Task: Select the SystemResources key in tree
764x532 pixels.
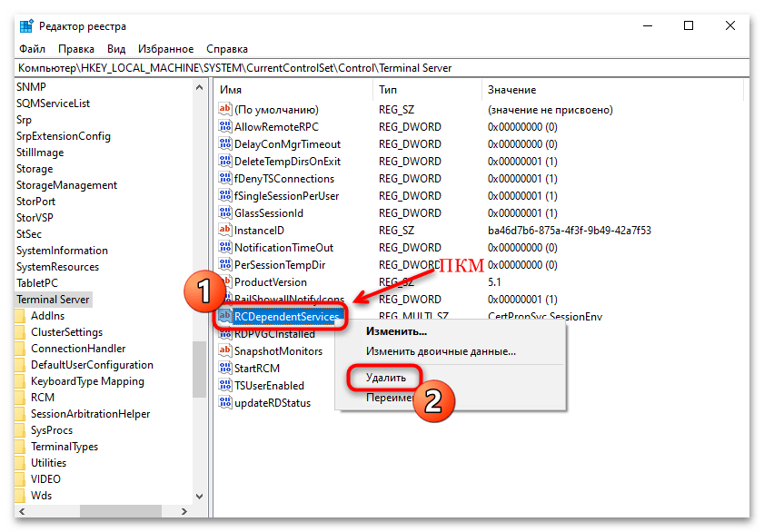Action: coord(57,267)
